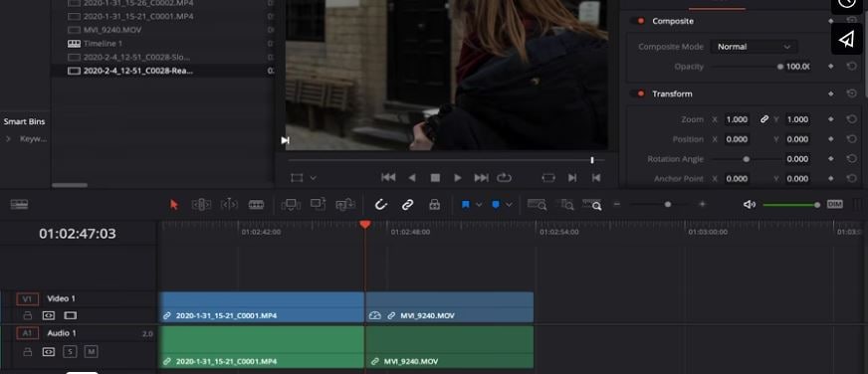Play the timeline forward
This screenshot has height=374, width=868.
coord(458,178)
